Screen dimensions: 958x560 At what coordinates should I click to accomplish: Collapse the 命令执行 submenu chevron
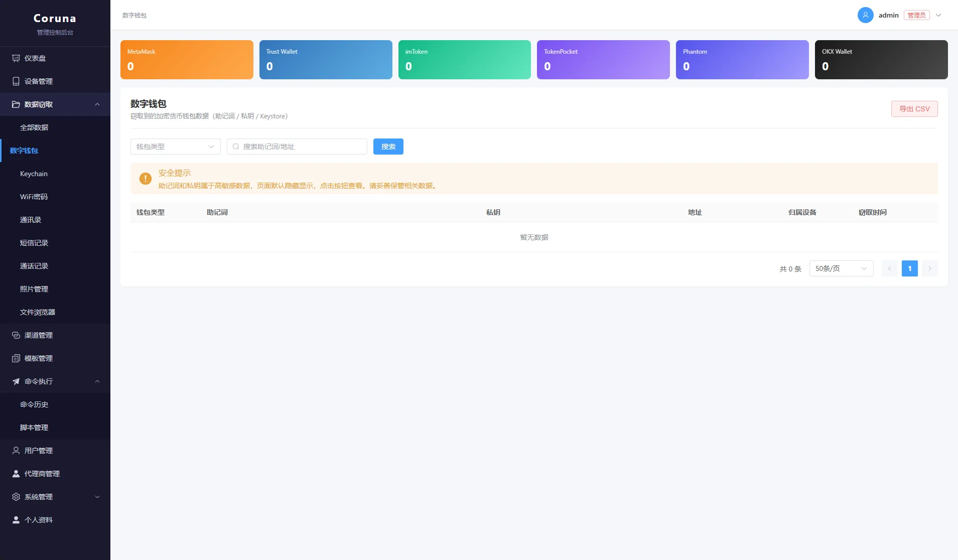coord(97,381)
